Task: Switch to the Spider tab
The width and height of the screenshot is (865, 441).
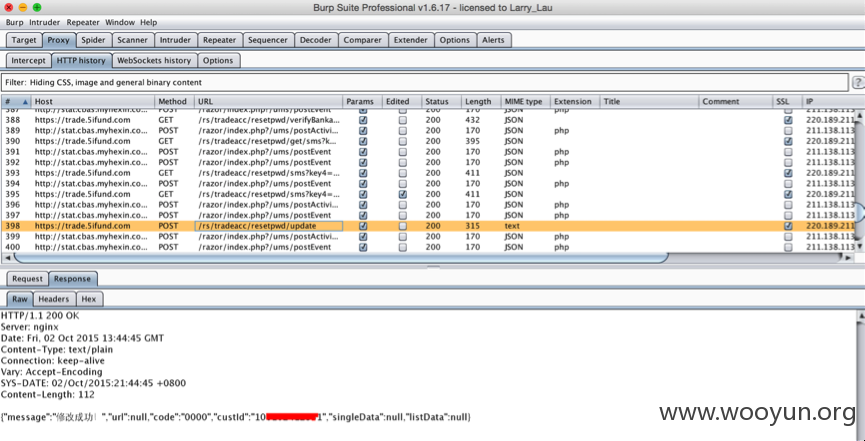Action: pyautogui.click(x=93, y=40)
